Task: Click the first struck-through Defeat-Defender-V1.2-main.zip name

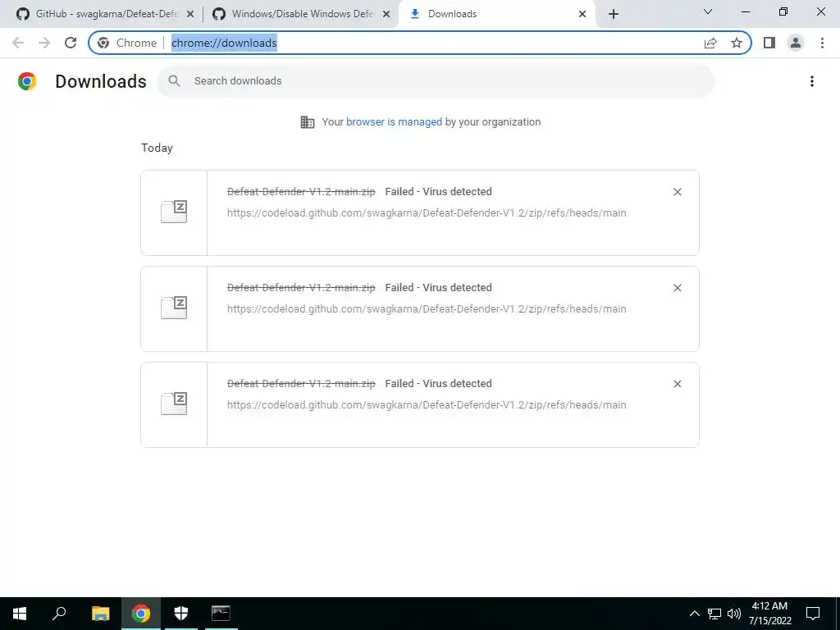Action: pyautogui.click(x=301, y=192)
